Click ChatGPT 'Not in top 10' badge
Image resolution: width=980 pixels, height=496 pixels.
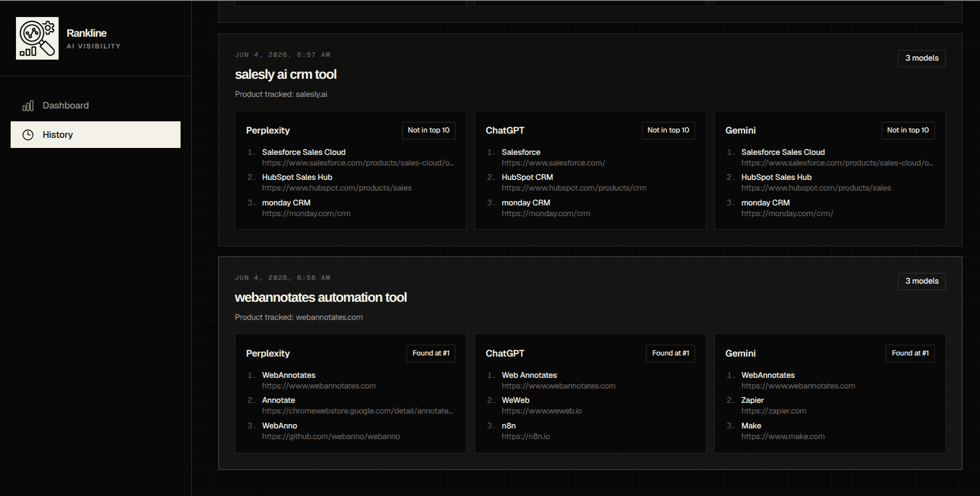click(x=668, y=130)
